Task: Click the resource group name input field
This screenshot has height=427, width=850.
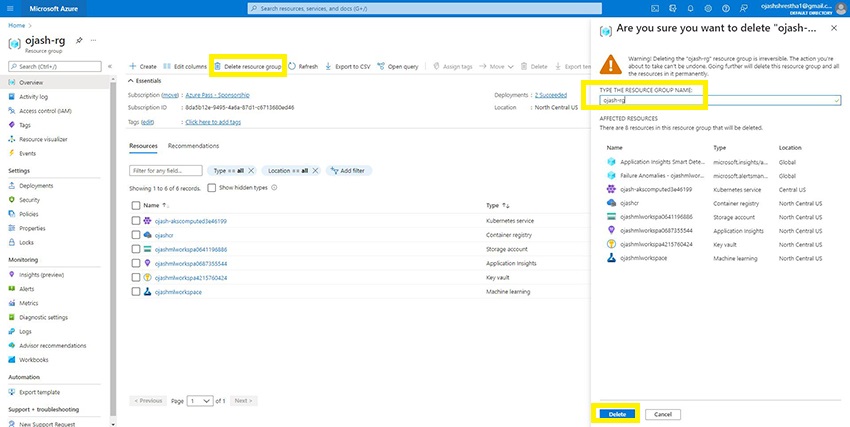Action: [720, 100]
